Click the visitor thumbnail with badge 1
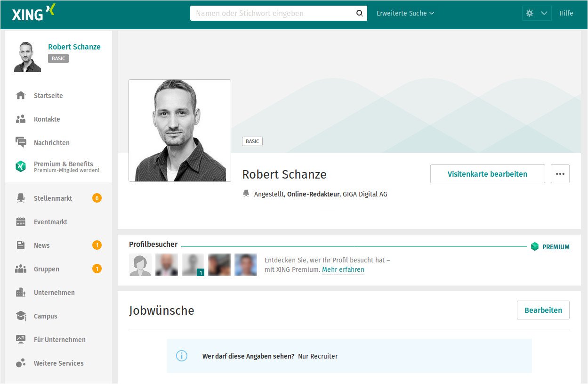The image size is (588, 384). [193, 265]
